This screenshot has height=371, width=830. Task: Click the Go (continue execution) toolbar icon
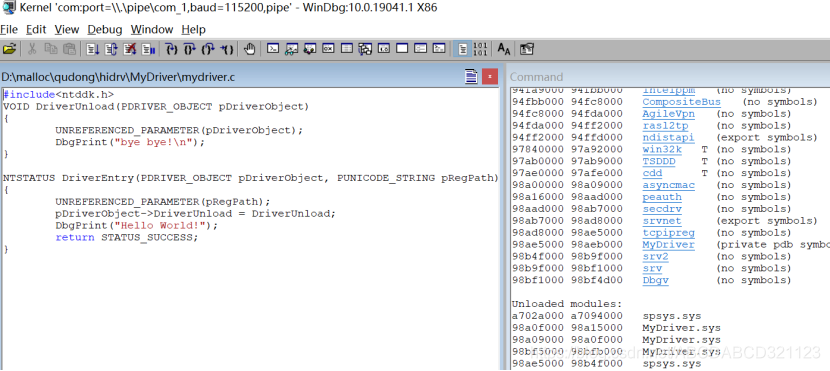click(93, 49)
